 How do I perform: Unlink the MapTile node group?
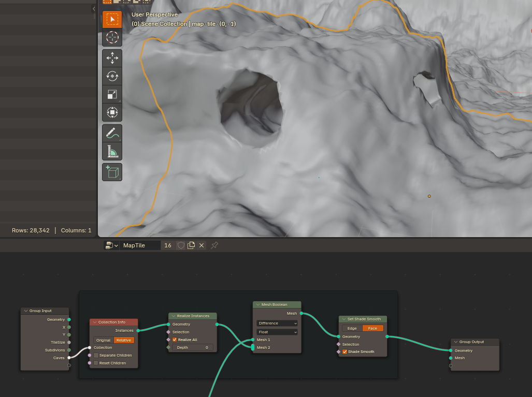coord(202,245)
